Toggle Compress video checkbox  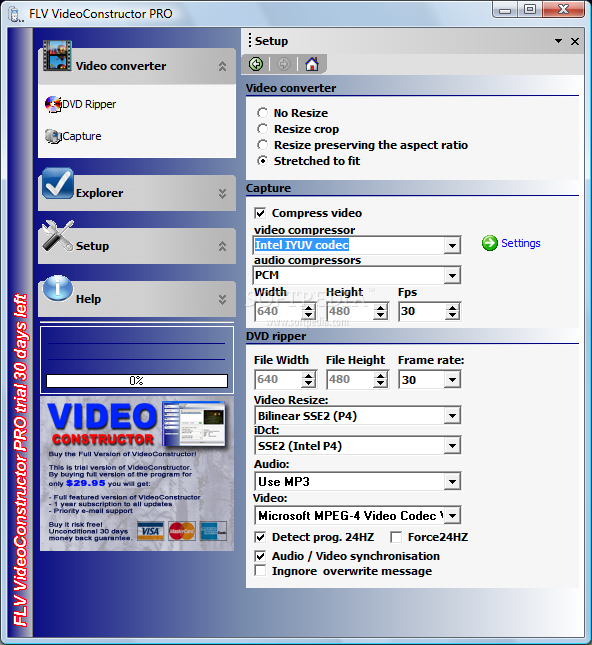[x=260, y=213]
